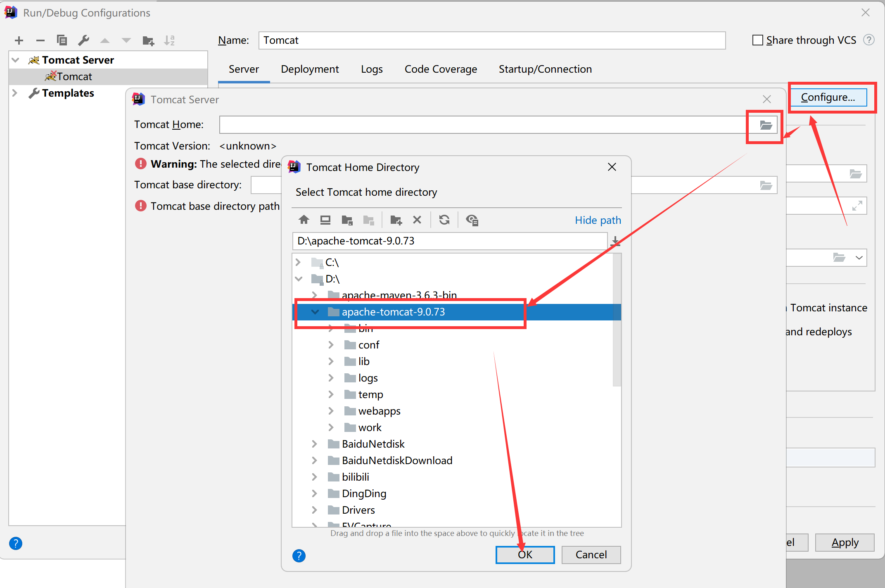The width and height of the screenshot is (885, 588).
Task: Close the Tomcat Server dialog
Action: (767, 99)
